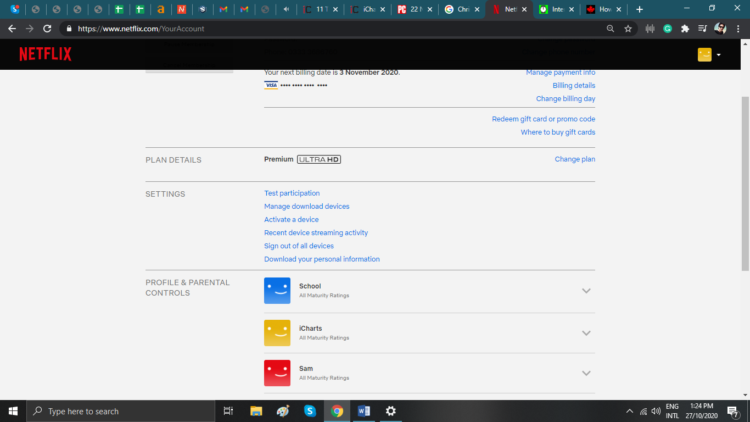Open Recent device streaming activity

click(x=316, y=233)
